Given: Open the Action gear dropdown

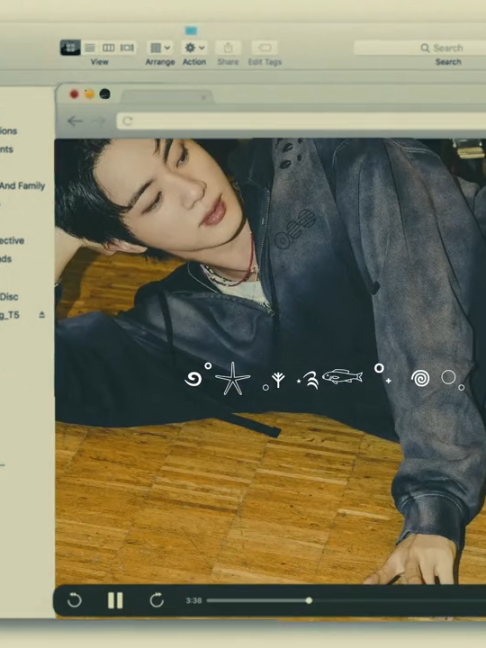Looking at the screenshot, I should pyautogui.click(x=194, y=48).
